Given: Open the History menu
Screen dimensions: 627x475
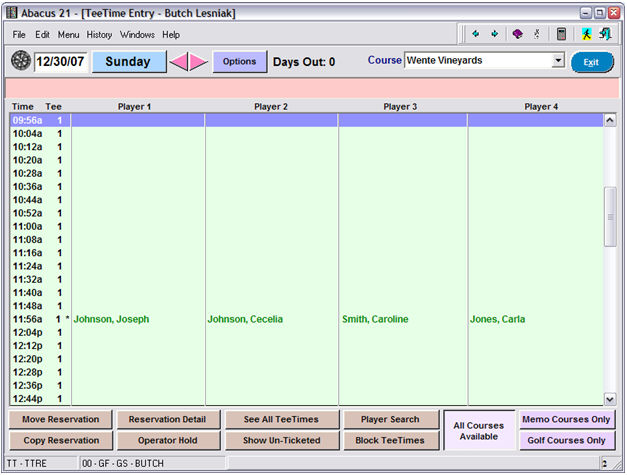Looking at the screenshot, I should click(99, 34).
